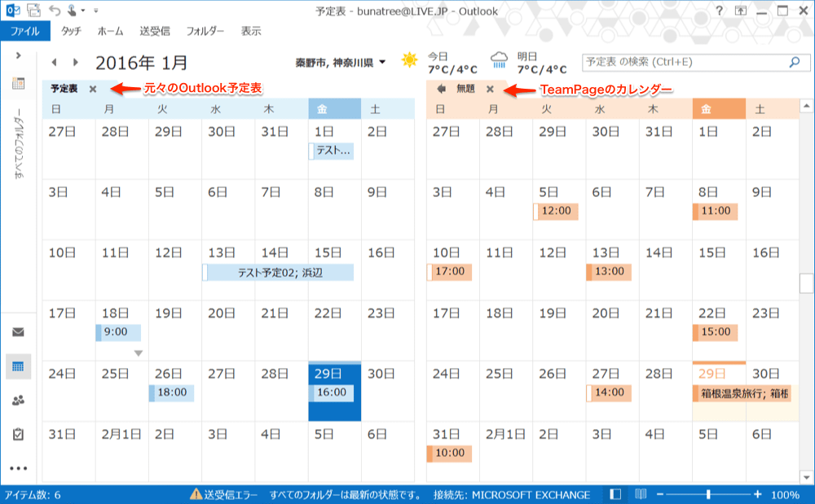Viewport: 815px width, 504px height.
Task: Switch to normal view status bar icon
Action: 615,495
